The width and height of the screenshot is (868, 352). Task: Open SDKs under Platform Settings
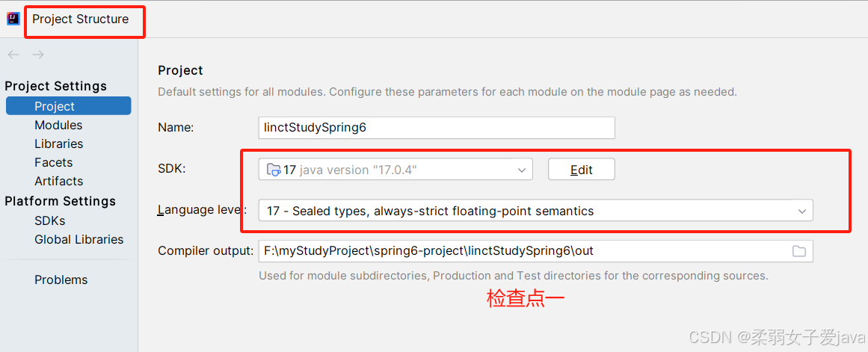50,220
